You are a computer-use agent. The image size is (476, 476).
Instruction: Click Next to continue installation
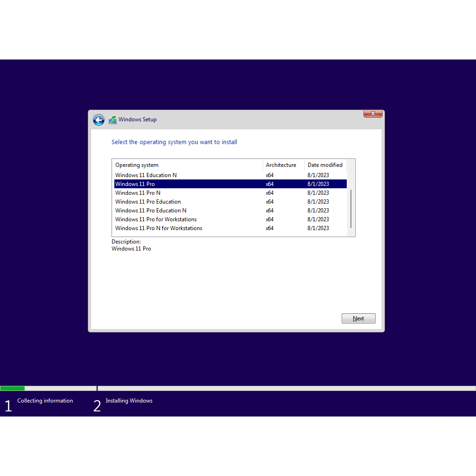pos(358,318)
